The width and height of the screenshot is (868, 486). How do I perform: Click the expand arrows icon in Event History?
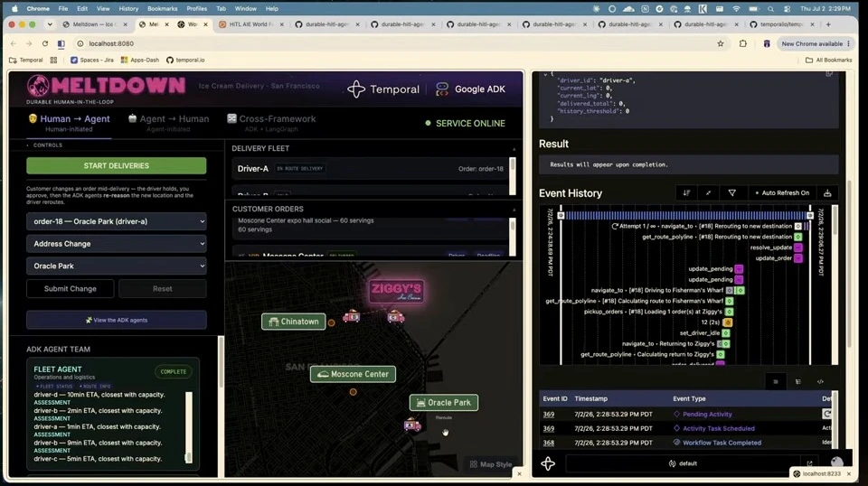tap(709, 193)
